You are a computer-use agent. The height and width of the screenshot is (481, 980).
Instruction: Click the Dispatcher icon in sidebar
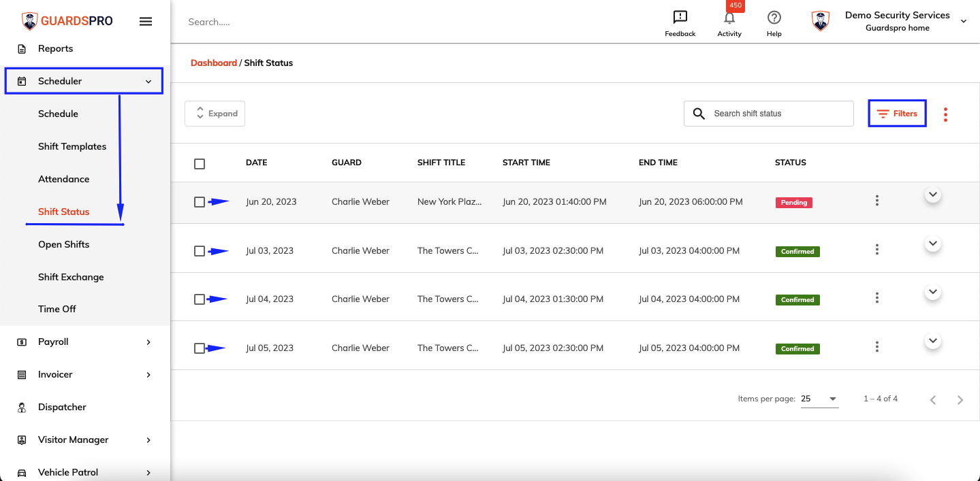(22, 408)
